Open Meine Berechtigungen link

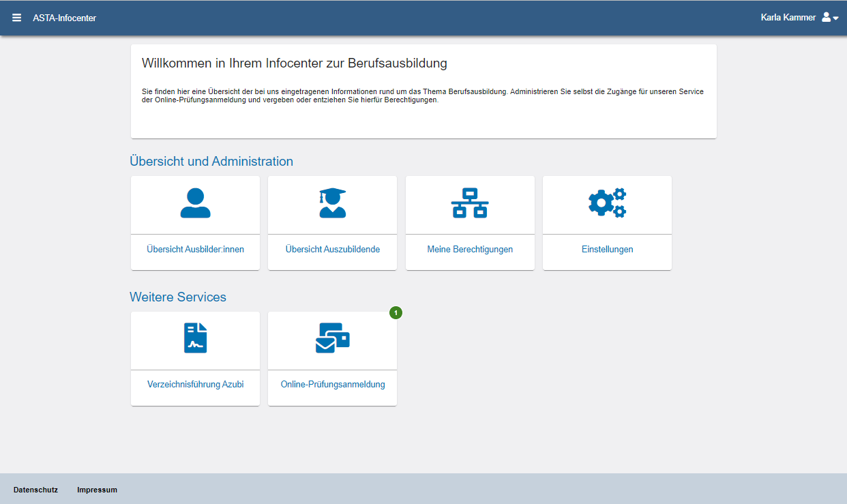pos(470,250)
